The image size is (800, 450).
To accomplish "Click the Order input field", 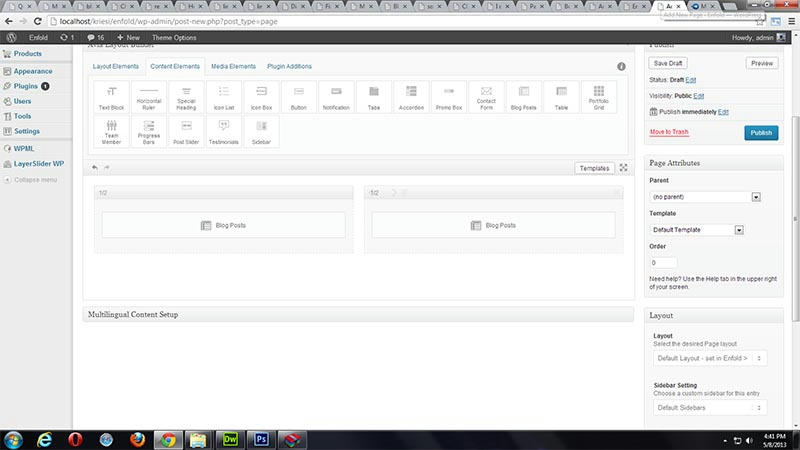I will pyautogui.click(x=663, y=263).
